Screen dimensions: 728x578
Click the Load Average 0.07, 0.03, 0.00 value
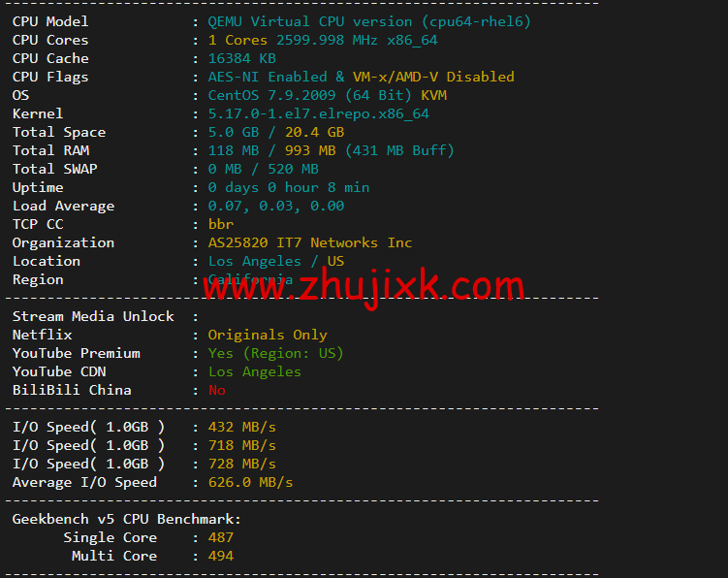(x=275, y=207)
